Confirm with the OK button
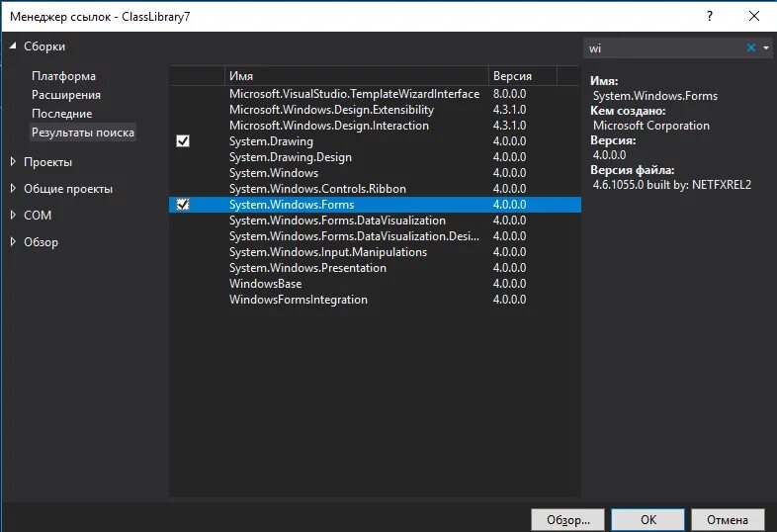Image resolution: width=777 pixels, height=532 pixels. (648, 519)
